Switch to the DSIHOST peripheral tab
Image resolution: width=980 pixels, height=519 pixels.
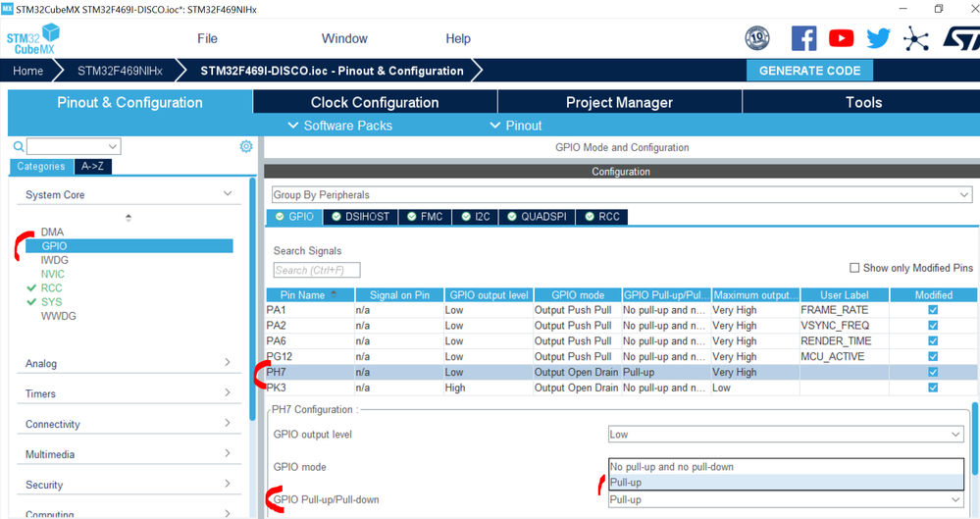click(361, 217)
